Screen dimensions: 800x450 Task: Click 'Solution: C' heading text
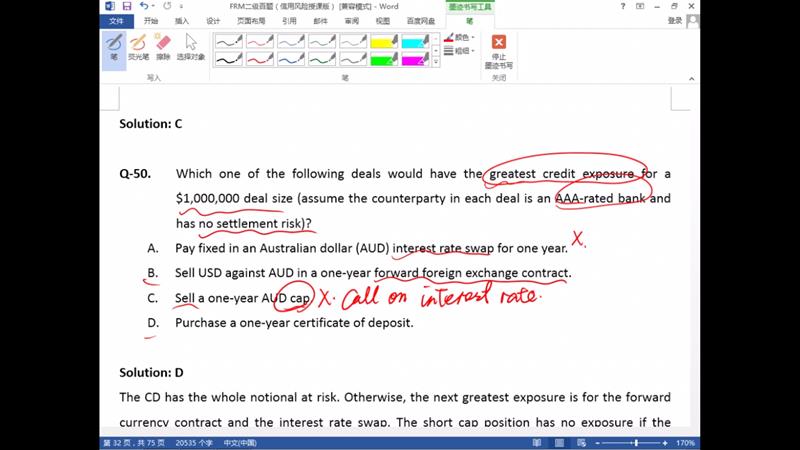(151, 124)
